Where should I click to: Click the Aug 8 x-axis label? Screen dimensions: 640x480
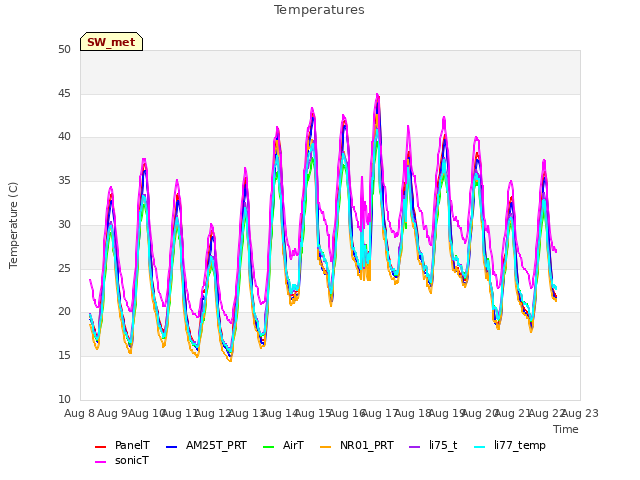coord(80,413)
